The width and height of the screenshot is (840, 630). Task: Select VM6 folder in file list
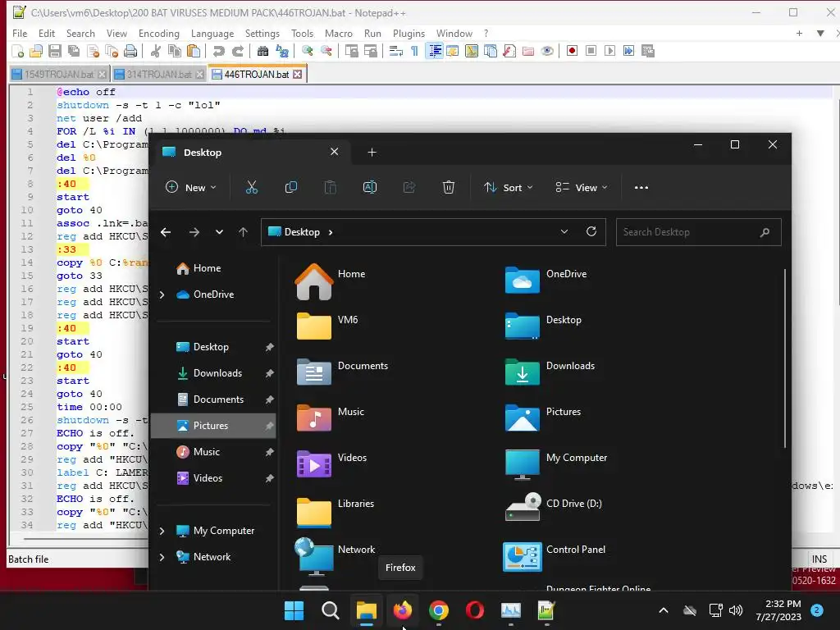(327, 325)
